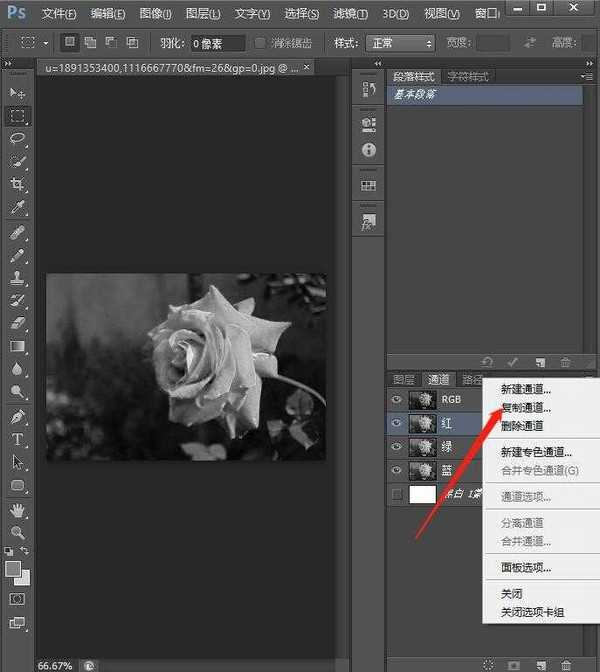The width and height of the screenshot is (600, 672).
Task: Click the 羽化 input field
Action: [219, 44]
